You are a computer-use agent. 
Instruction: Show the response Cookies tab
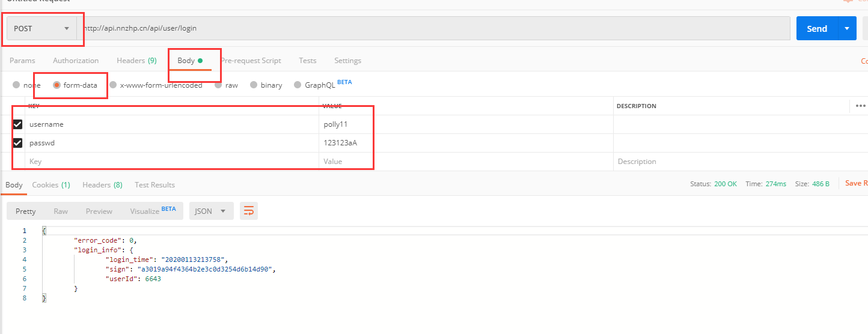click(51, 185)
